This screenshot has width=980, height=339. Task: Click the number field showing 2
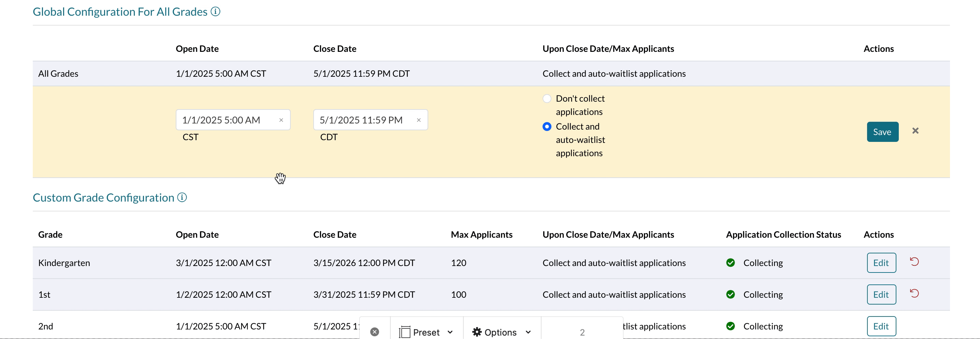(x=582, y=332)
